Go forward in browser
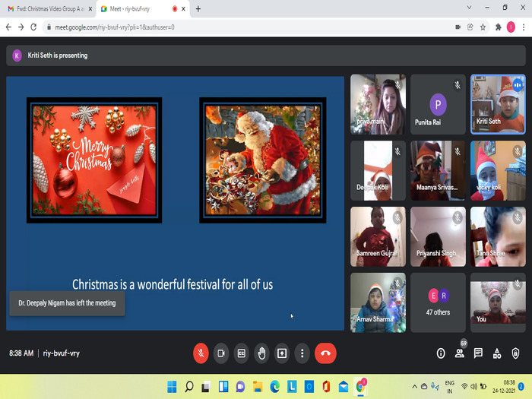 21,27
